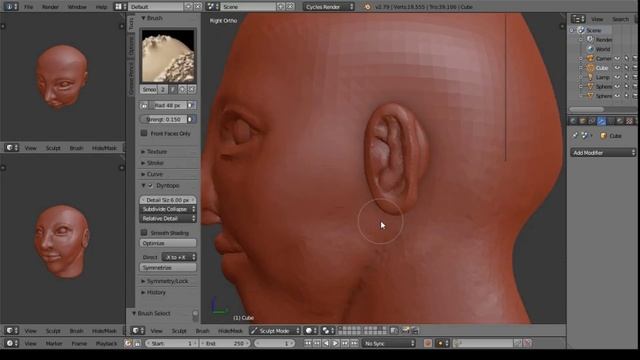The height and width of the screenshot is (360, 640).
Task: Click the brush preview thumbnail
Action: click(168, 56)
